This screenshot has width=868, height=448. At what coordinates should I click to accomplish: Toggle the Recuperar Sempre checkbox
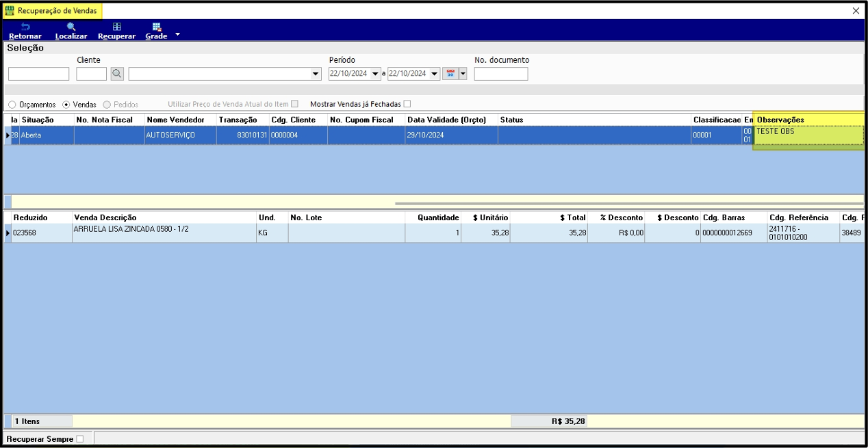pos(80,439)
